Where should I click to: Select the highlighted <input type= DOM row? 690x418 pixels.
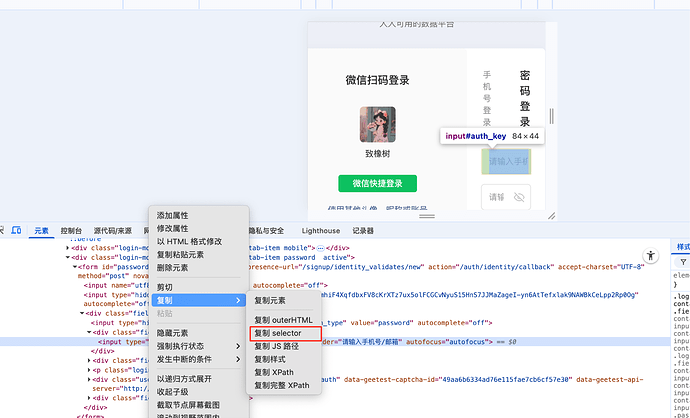tap(334, 342)
